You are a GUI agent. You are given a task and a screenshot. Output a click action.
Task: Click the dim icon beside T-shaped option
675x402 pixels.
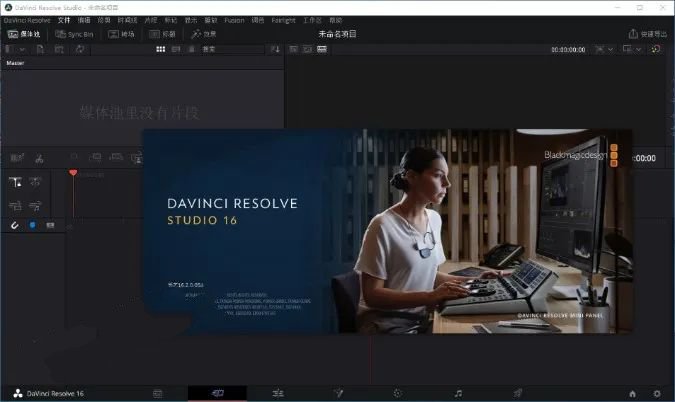[x=35, y=182]
